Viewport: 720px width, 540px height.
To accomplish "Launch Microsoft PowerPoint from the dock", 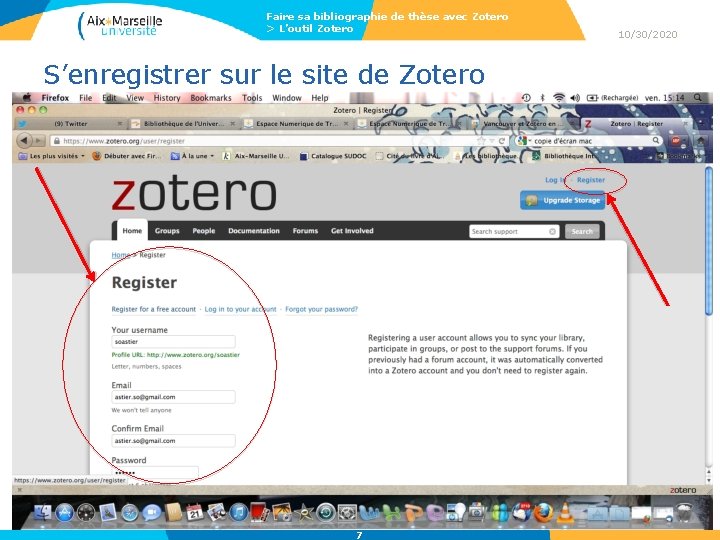I will coord(413,512).
